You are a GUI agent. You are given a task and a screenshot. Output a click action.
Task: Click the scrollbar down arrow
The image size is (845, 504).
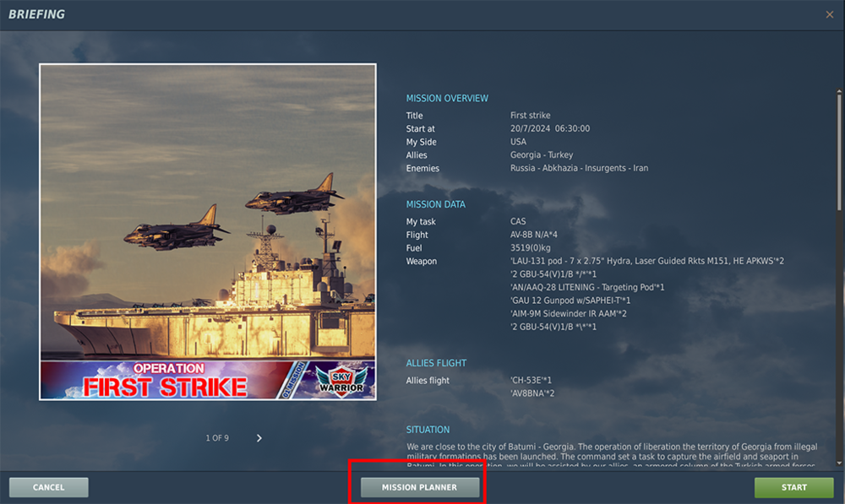coord(838,463)
